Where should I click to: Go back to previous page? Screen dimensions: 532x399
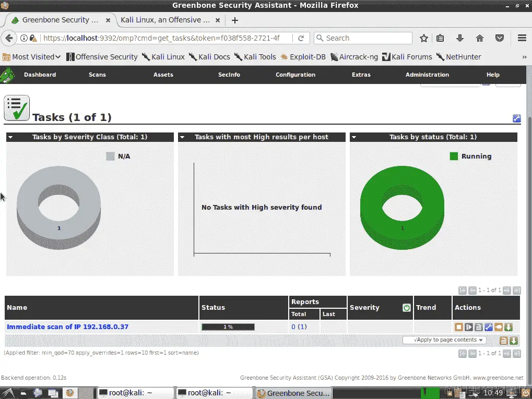(x=9, y=38)
